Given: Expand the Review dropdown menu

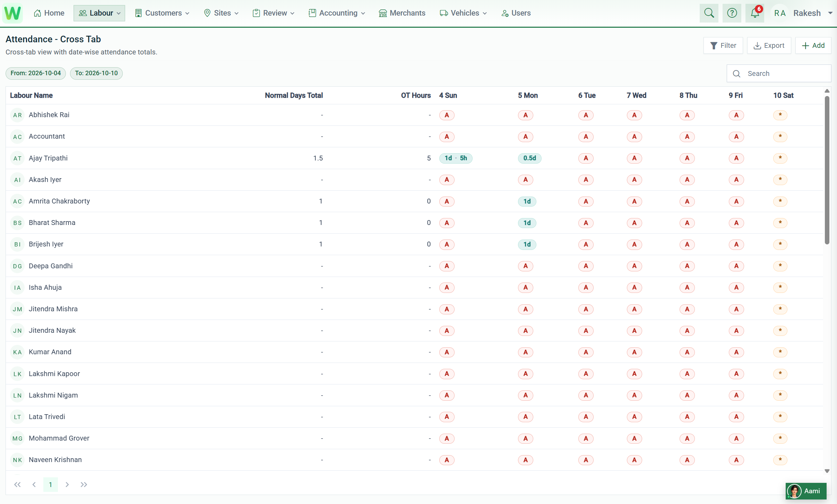Looking at the screenshot, I should 274,13.
